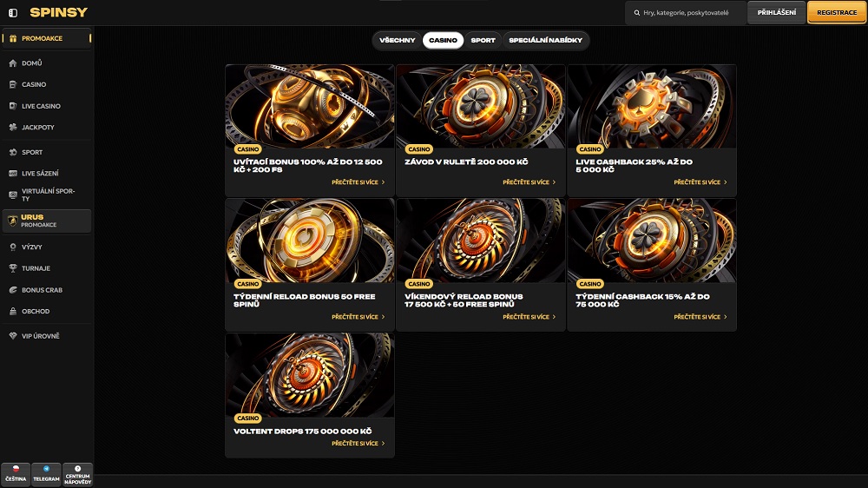
Task: Click the Casino badge on Uvítací bonus card
Action: [x=248, y=149]
